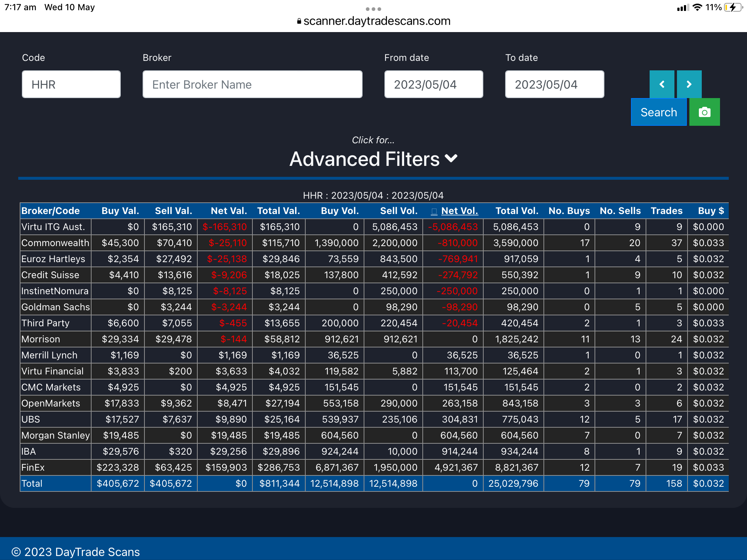Tap the scanner.daytradescans.com address bar
The image size is (747, 560).
[373, 21]
